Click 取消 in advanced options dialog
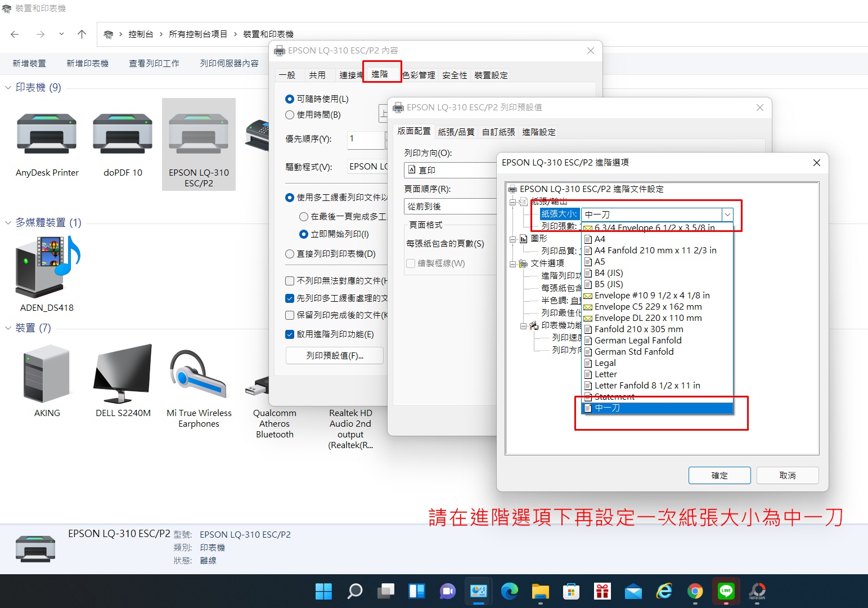The image size is (868, 608). pos(788,475)
